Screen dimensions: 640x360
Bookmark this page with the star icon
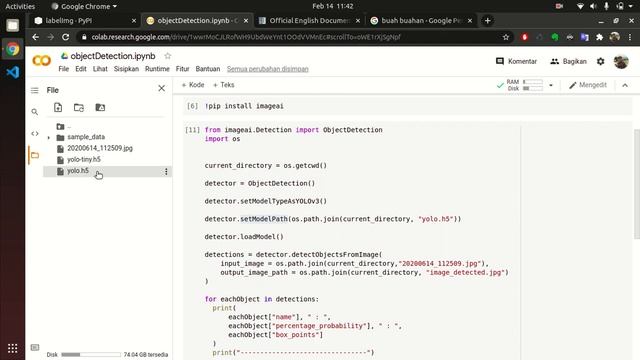(x=506, y=37)
